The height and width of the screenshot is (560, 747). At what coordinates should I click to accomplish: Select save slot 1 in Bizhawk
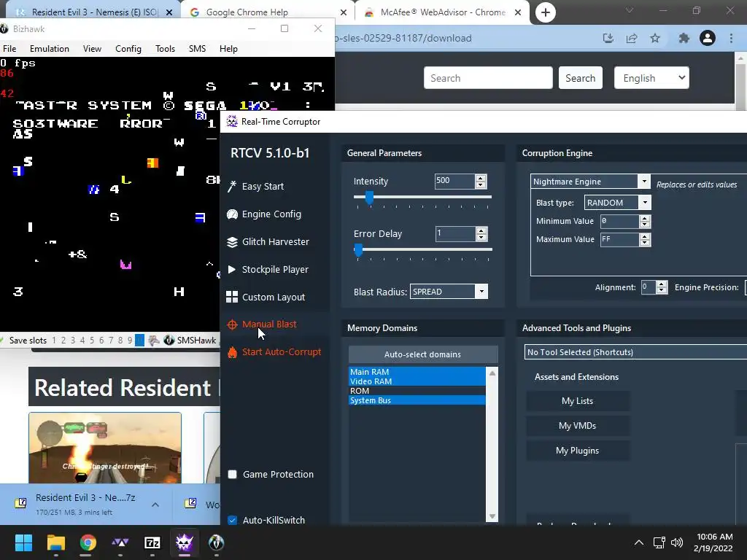coord(54,340)
